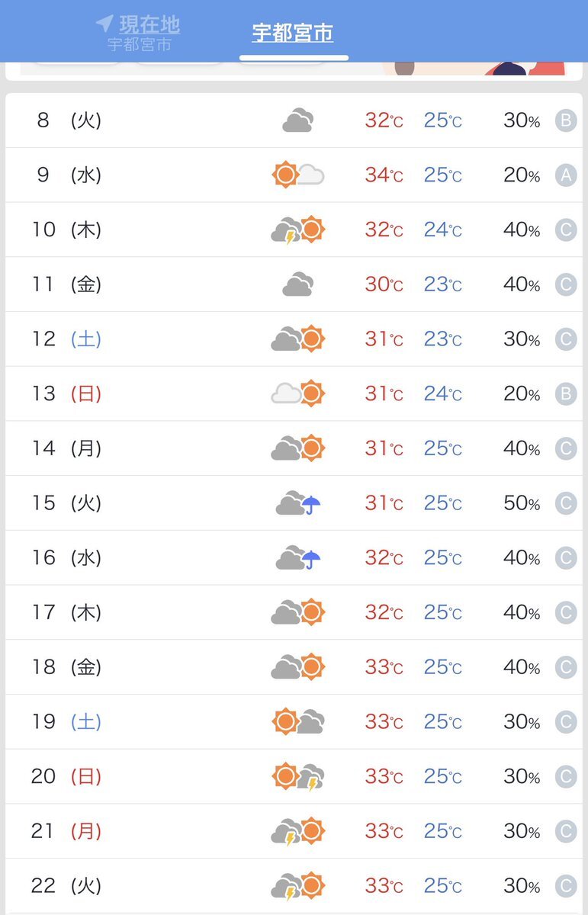Tap the cloud-sun icon for the 14th (月)
Viewport: 588px width, 915px height.
tap(298, 448)
